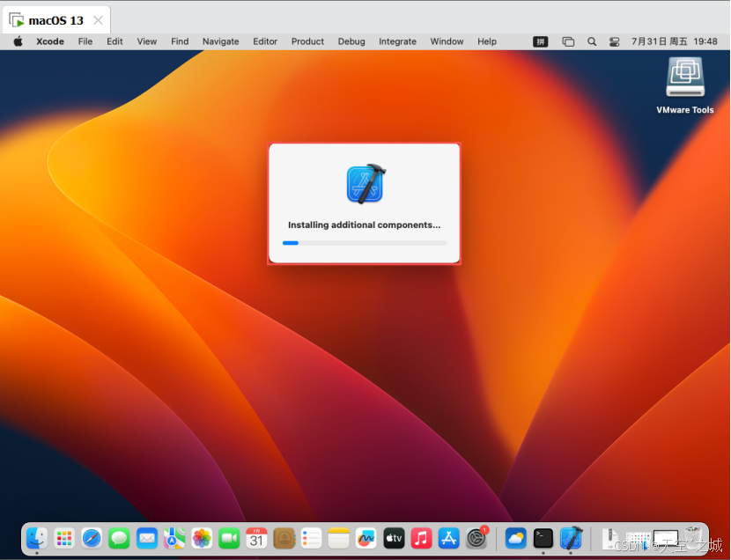
Task: Open Contacts app in dock
Action: [284, 538]
